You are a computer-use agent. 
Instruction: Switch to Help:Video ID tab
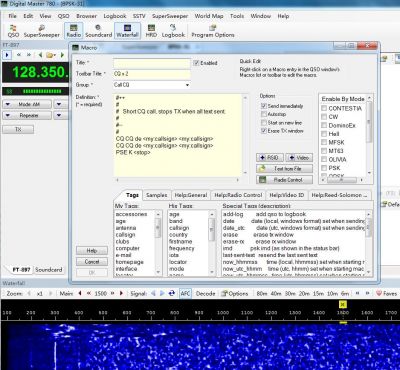point(286,195)
